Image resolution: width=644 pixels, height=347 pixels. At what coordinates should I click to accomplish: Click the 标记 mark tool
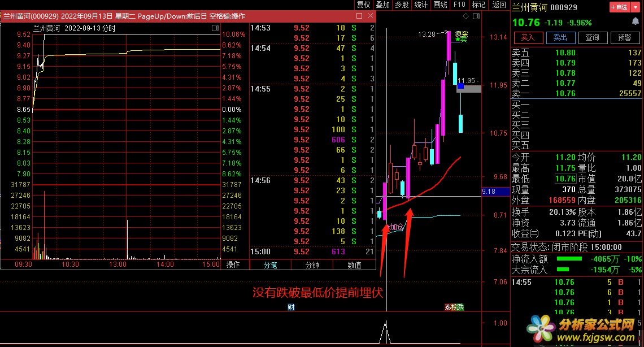pyautogui.click(x=478, y=5)
